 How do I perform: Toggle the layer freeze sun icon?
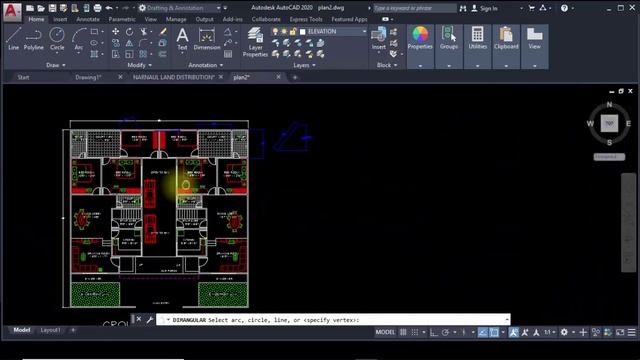tap(284, 31)
